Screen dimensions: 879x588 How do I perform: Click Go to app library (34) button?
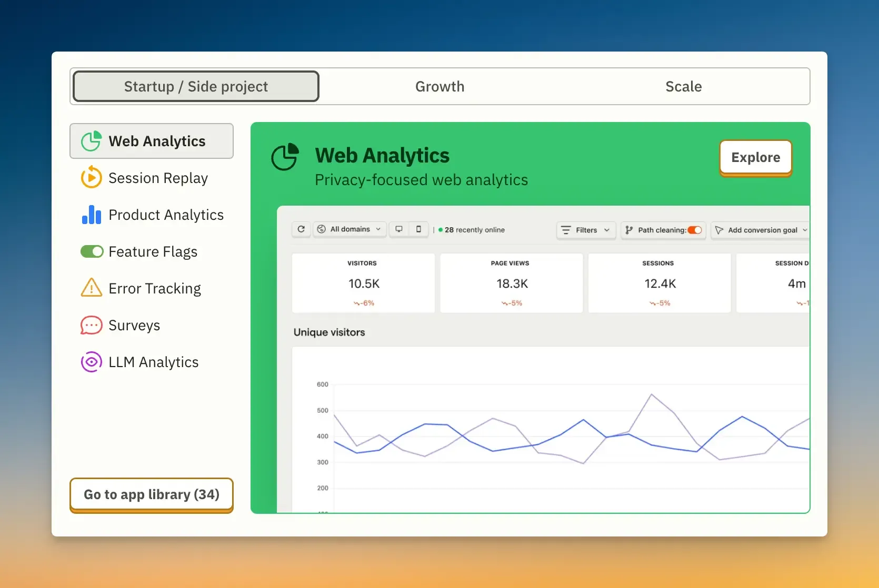point(152,494)
